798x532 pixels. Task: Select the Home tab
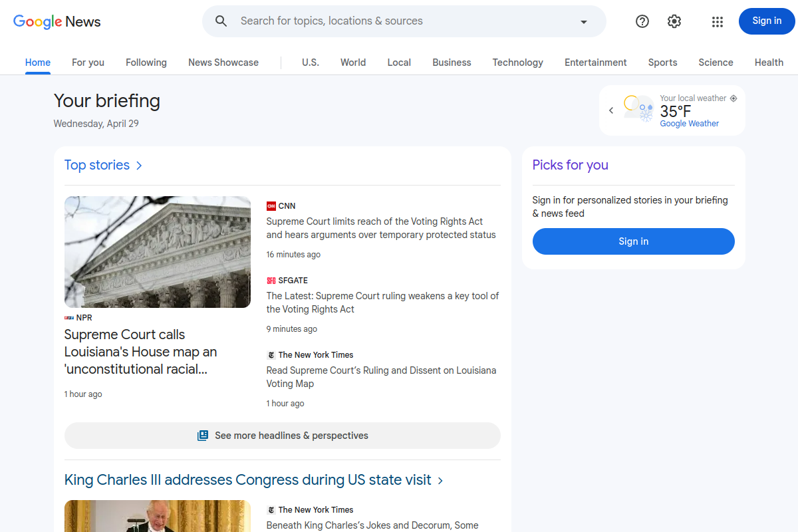[x=38, y=63]
